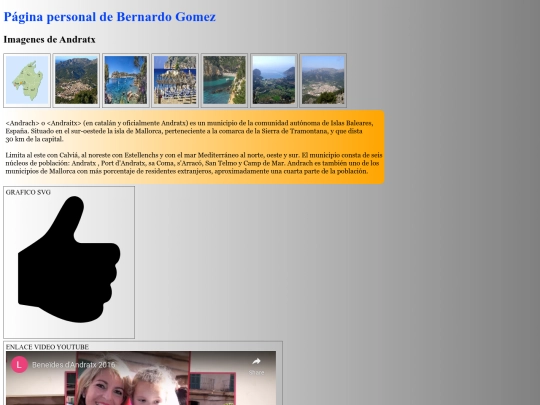Image resolution: width=540 pixels, height=405 pixels.
Task: Click the paragraph starting '<Andrach> o <Andraitx>'
Action: coord(189,131)
